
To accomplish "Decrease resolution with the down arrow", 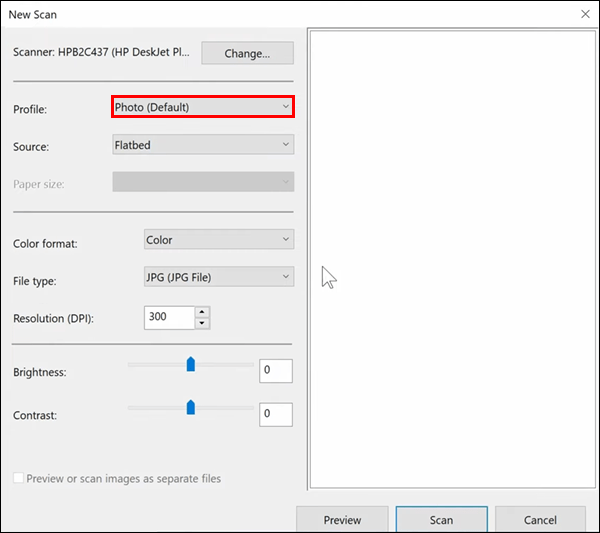I will pyautogui.click(x=202, y=323).
